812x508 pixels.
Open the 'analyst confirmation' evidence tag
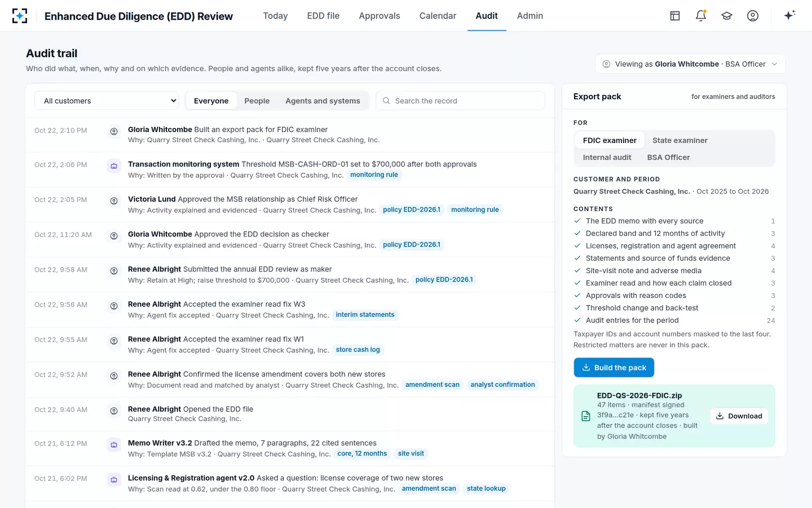click(x=502, y=385)
